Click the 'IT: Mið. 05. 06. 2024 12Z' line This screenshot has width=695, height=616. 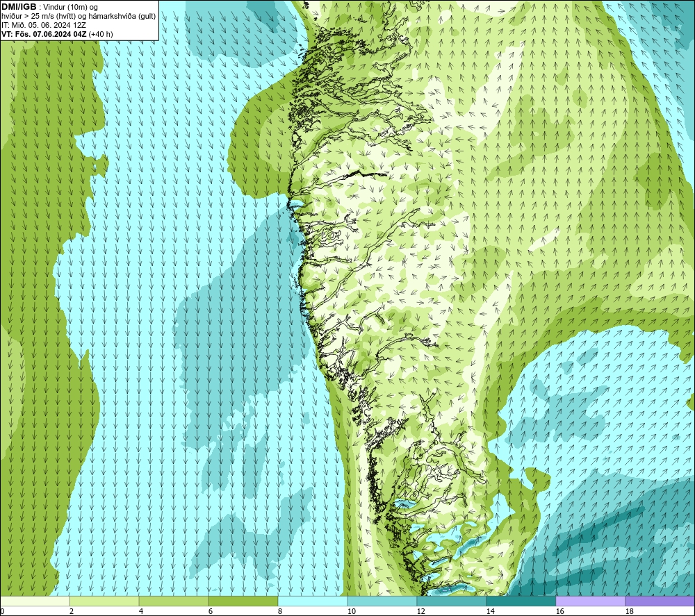click(43, 25)
